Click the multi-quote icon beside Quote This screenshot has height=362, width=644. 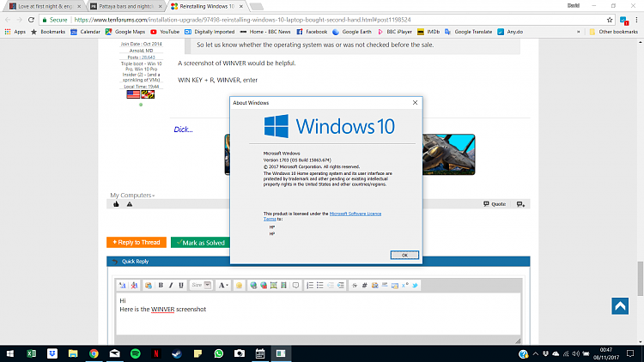pyautogui.click(x=520, y=204)
